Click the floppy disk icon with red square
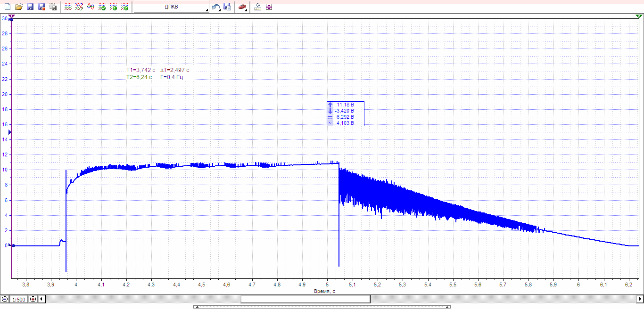 pyautogui.click(x=41, y=7)
